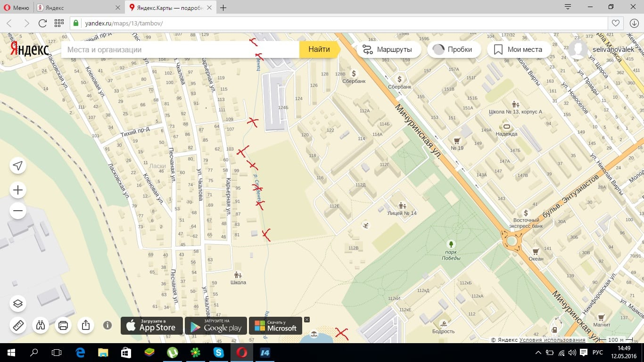Open Task View on taskbar

[57, 352]
